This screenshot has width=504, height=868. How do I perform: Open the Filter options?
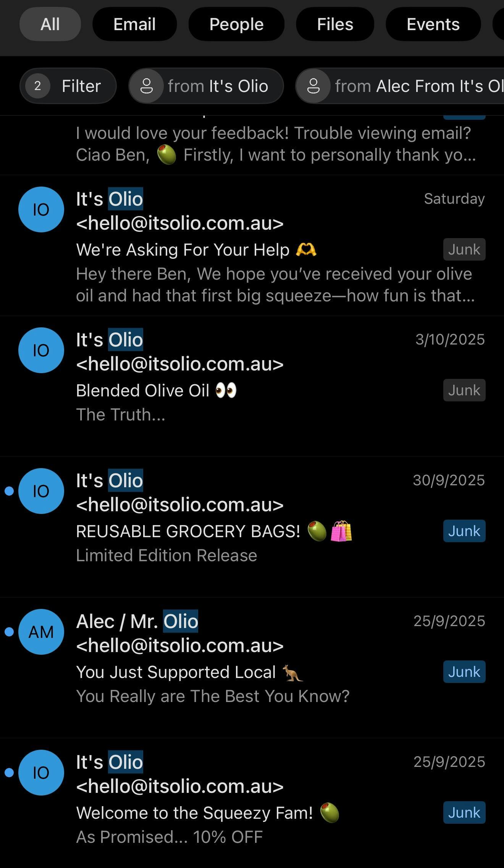[81, 86]
